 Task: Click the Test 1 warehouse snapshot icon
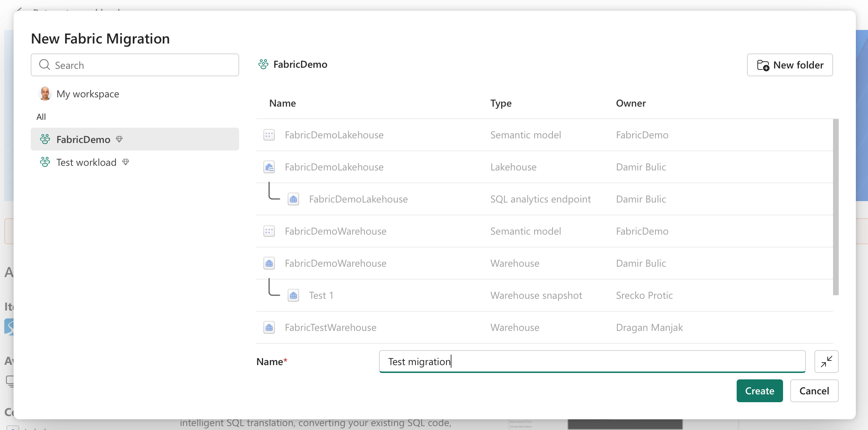click(x=293, y=295)
